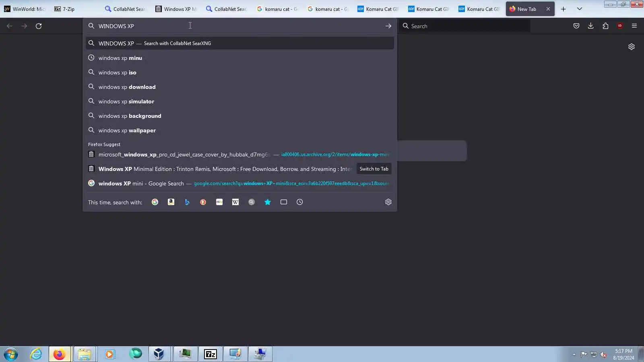Select the 'windows xp wallpaper' suggestion
Image resolution: width=644 pixels, height=362 pixels.
pyautogui.click(x=240, y=130)
